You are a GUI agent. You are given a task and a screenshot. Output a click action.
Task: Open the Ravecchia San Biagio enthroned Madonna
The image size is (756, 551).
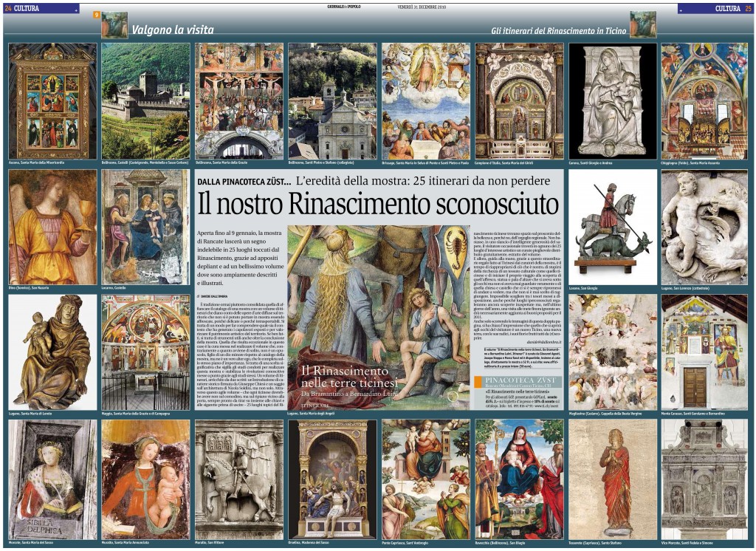(x=519, y=479)
